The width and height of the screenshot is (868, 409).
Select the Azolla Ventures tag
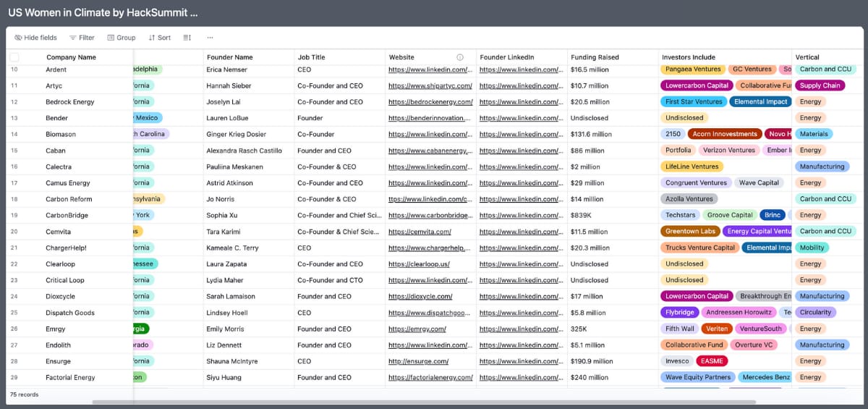coord(689,199)
